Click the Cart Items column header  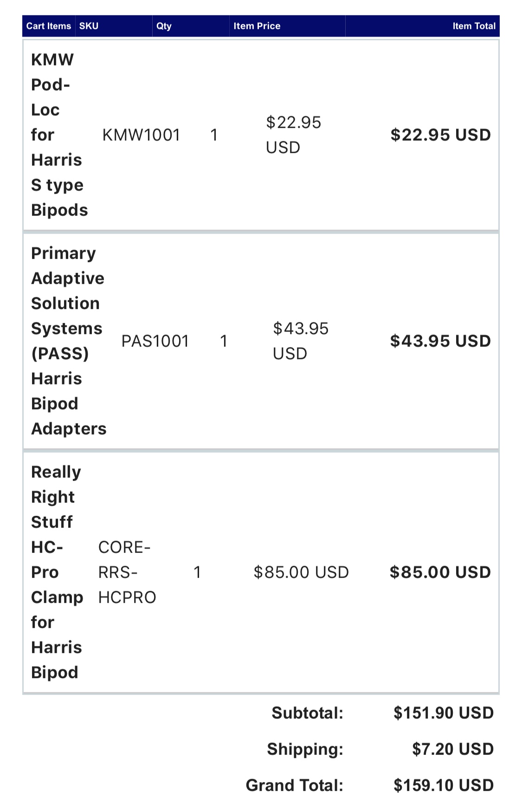point(49,26)
